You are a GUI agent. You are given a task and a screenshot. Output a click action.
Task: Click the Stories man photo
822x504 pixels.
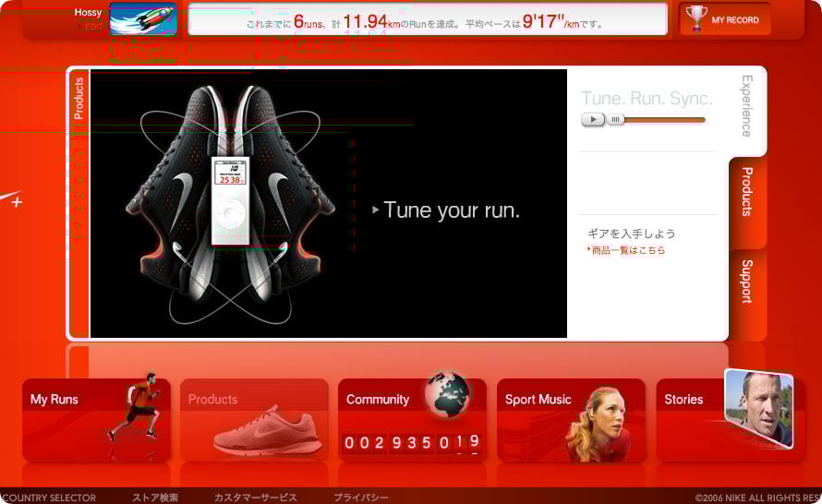coord(758,408)
